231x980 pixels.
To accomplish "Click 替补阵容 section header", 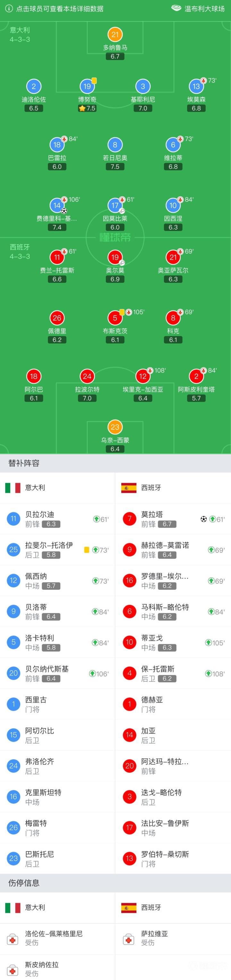I will [x=24, y=463].
